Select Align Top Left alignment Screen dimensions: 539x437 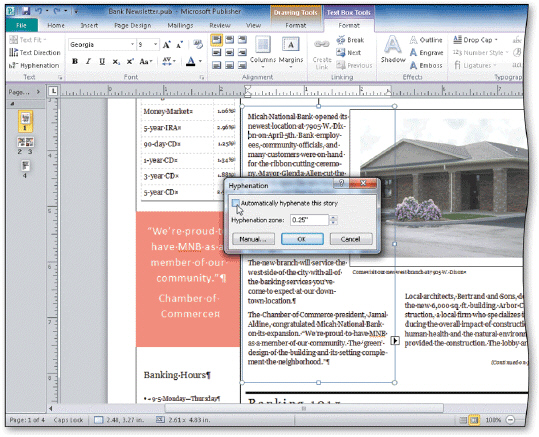coord(216,40)
